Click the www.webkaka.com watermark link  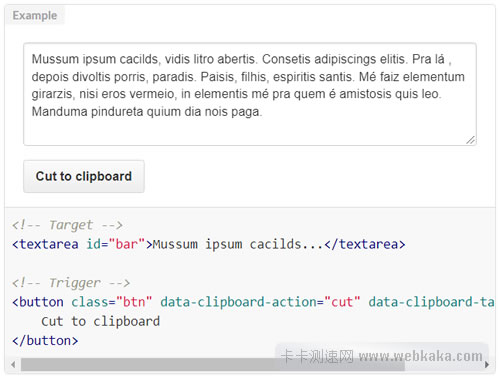pyautogui.click(x=421, y=356)
